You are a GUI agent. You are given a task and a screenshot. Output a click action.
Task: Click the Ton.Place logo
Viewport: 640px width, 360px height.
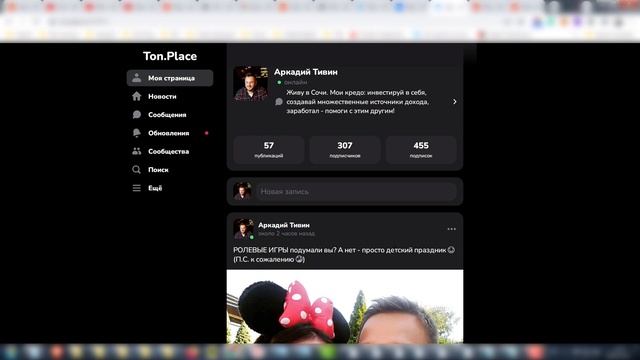pyautogui.click(x=170, y=56)
